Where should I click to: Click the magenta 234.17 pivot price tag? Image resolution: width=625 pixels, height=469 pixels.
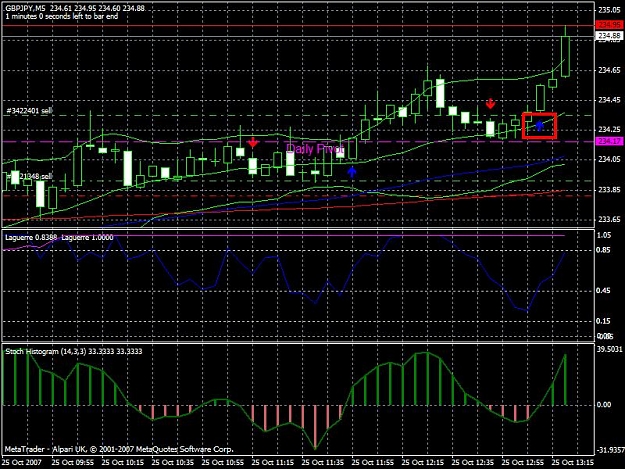pos(609,141)
